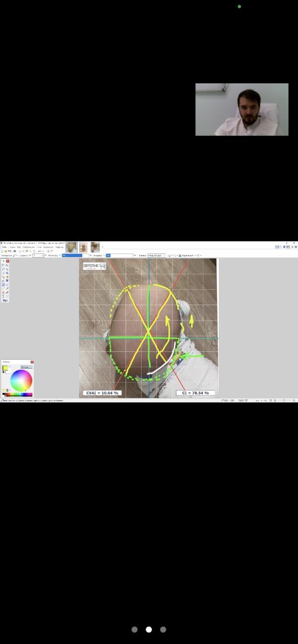298x644 pixels.
Task: Click the CI = 78.54 % label
Action: click(x=196, y=392)
